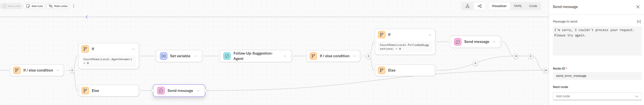
Task: Click the vertical tree layout icon
Action: tap(467, 6)
